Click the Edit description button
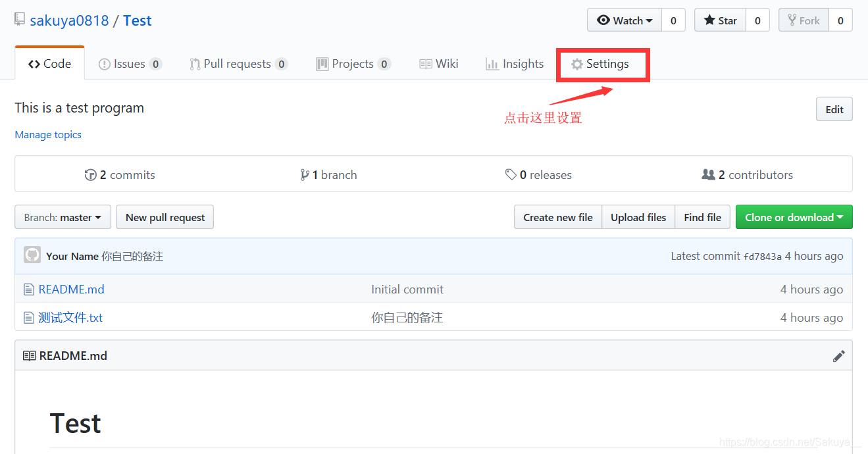Viewport: 868px width, 454px height. (834, 109)
